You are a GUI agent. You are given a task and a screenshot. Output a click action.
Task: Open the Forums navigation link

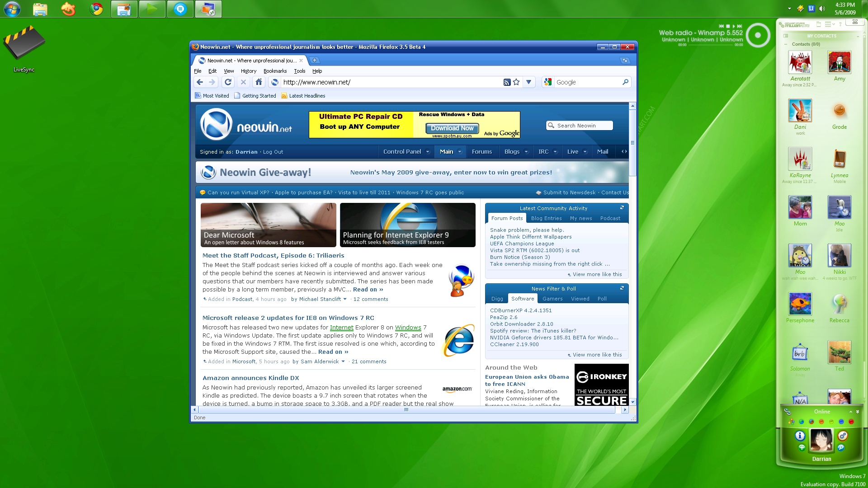(481, 152)
